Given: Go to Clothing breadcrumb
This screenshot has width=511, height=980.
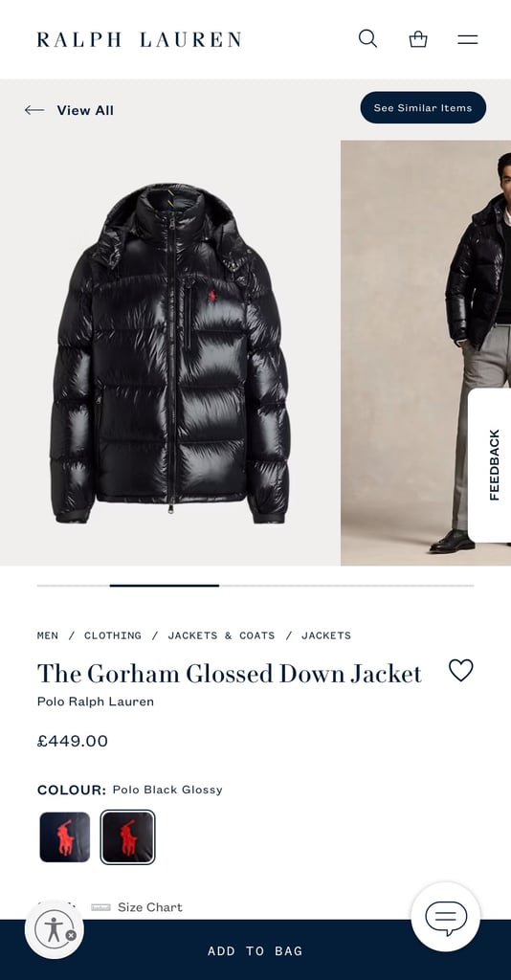Looking at the screenshot, I should [x=113, y=635].
